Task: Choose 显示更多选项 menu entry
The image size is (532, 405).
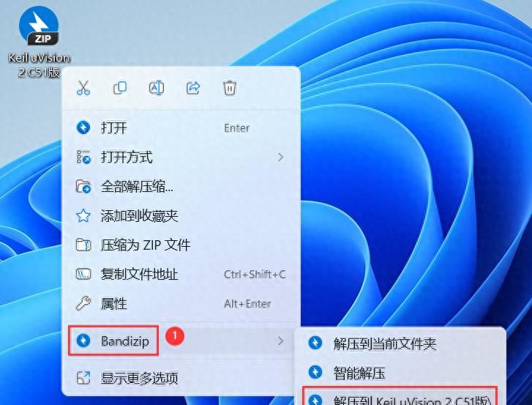Action: pos(181,378)
